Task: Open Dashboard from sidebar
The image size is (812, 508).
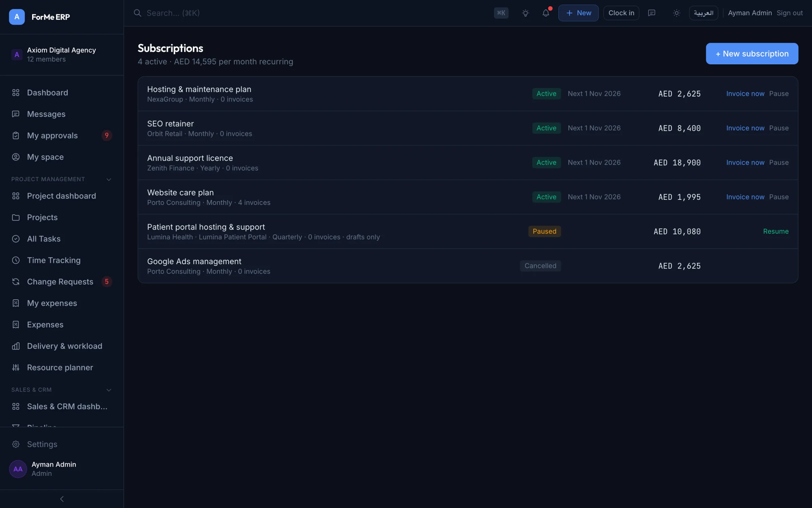Action: point(62,92)
